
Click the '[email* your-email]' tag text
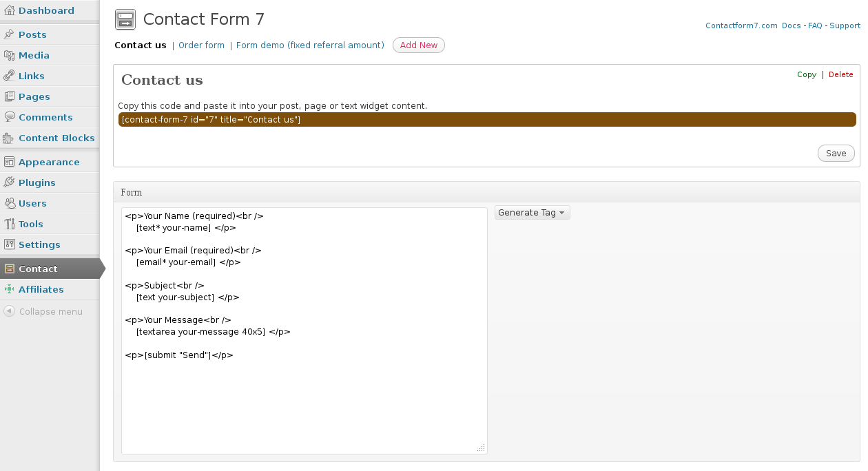[x=176, y=262]
